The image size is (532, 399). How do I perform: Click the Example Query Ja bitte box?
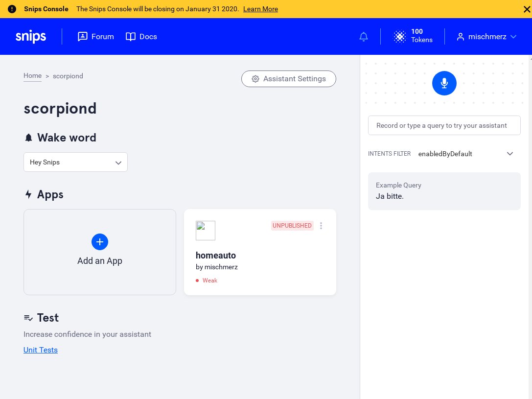[x=444, y=191]
